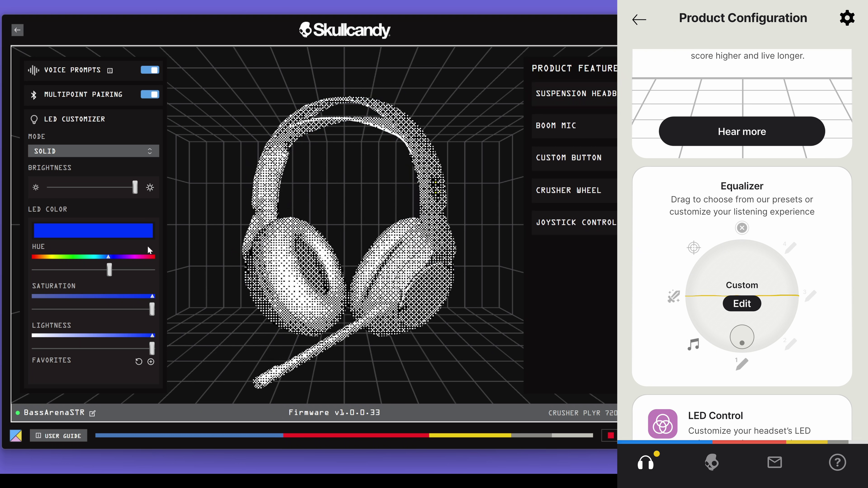Open the help question mark icon
The width and height of the screenshot is (868, 488).
[837, 462]
